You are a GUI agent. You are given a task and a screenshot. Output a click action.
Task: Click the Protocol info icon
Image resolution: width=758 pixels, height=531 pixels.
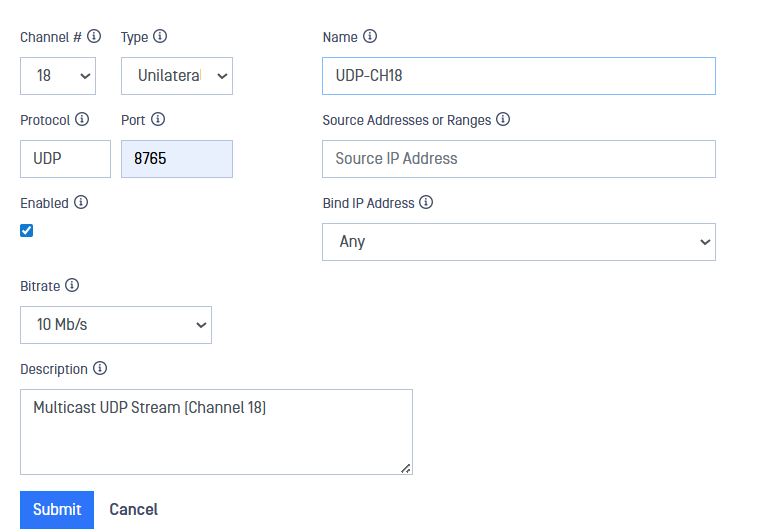[x=82, y=119]
